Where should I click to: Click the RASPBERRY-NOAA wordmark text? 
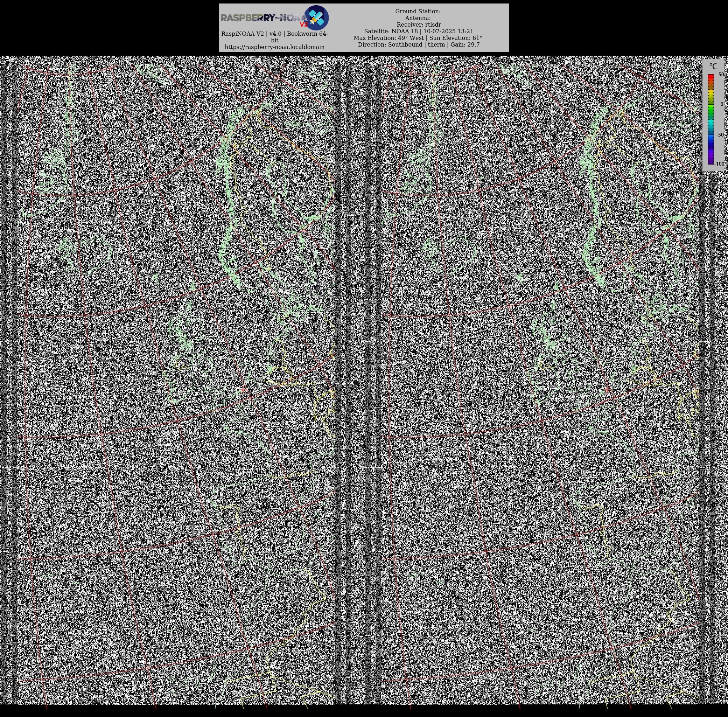coord(264,18)
